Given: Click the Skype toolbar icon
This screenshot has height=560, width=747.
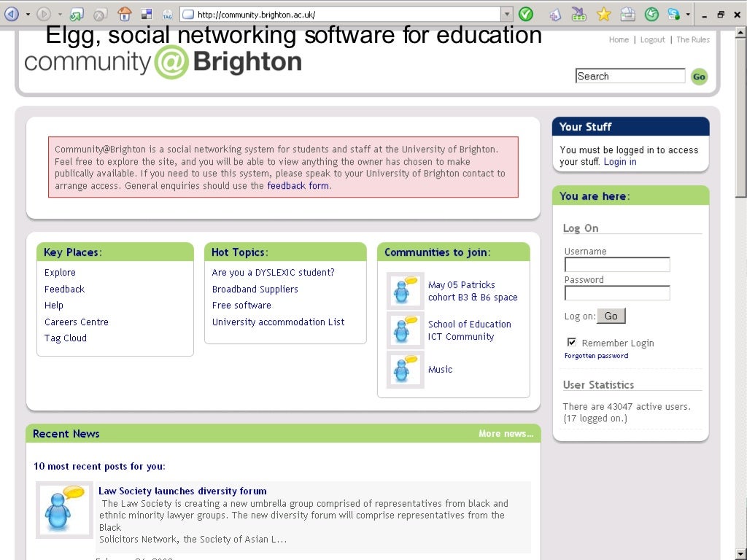Looking at the screenshot, I should tap(673, 15).
